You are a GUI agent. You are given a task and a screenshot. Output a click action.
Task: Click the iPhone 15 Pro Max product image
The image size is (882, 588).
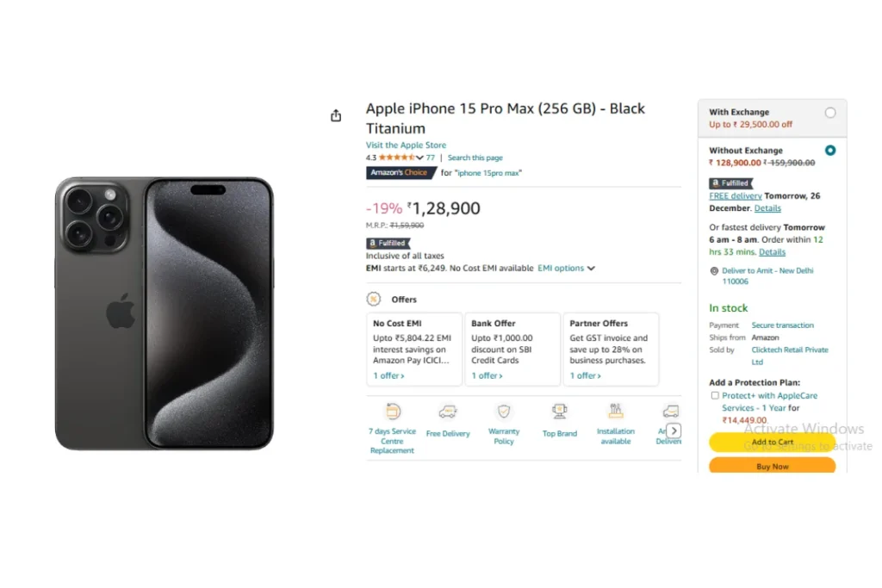pyautogui.click(x=165, y=313)
